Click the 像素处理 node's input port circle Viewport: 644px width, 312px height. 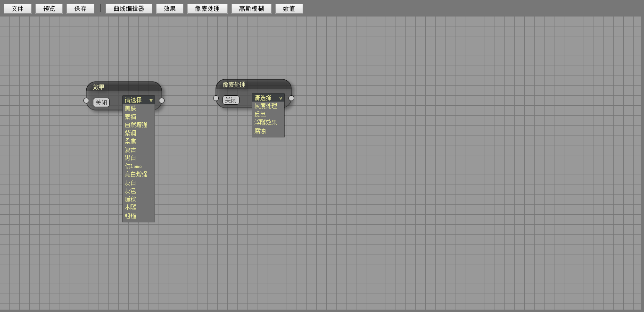216,98
